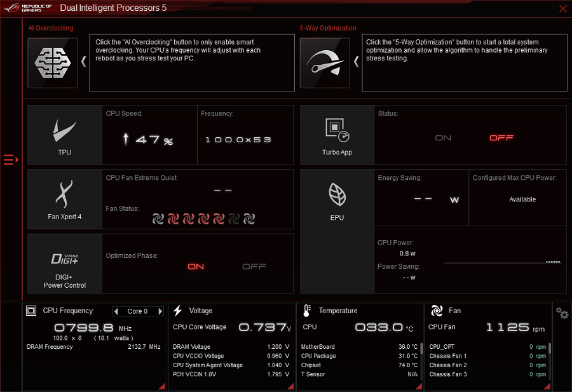Click the 5-Way Optimization heading
This screenshot has height=392, width=572.
(328, 28)
